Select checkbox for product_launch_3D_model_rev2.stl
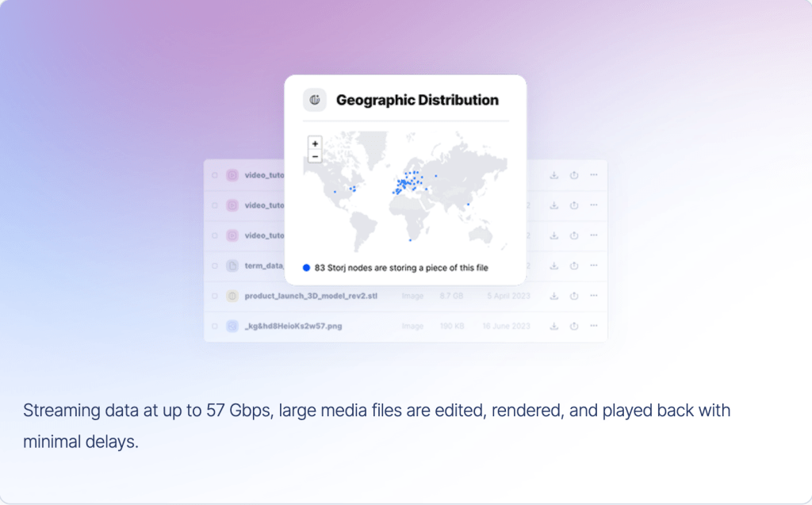 coord(214,296)
